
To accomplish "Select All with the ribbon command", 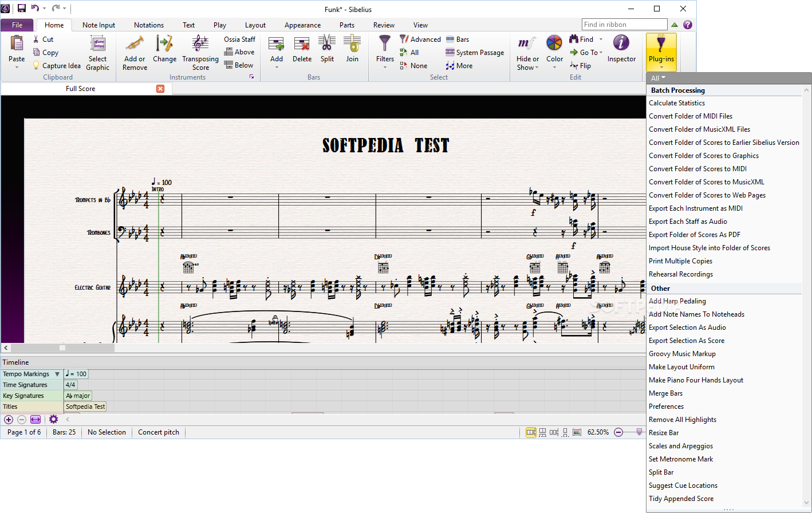I will click(x=409, y=52).
